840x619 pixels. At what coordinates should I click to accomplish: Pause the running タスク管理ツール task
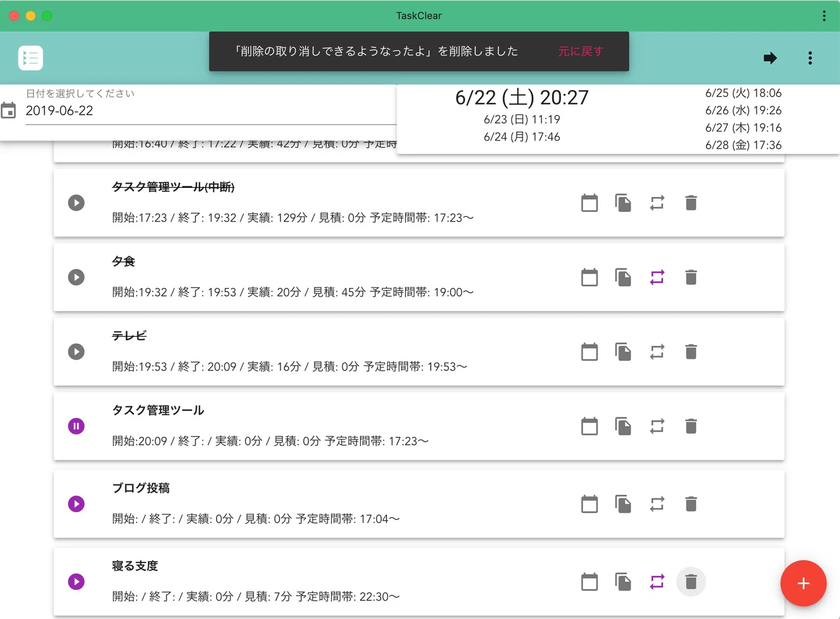[76, 426]
